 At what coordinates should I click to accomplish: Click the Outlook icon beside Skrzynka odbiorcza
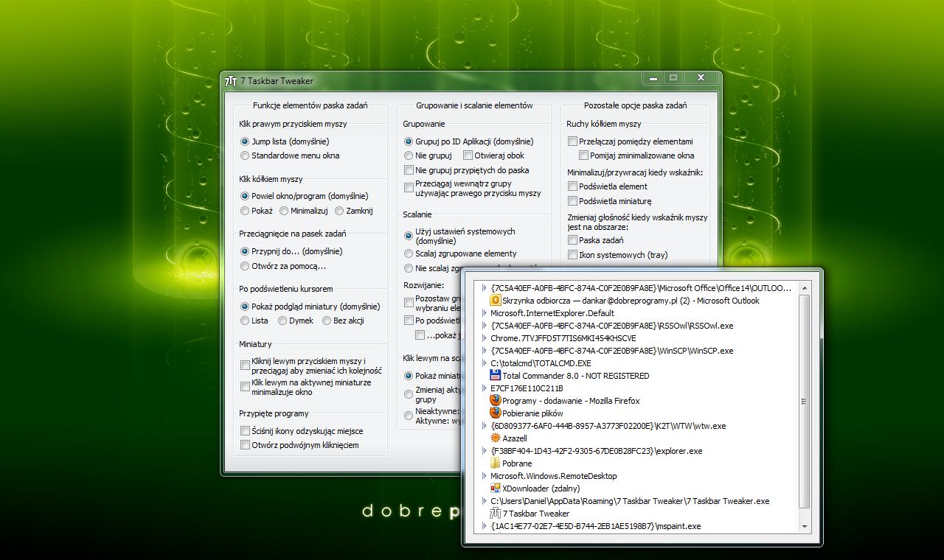[x=496, y=301]
